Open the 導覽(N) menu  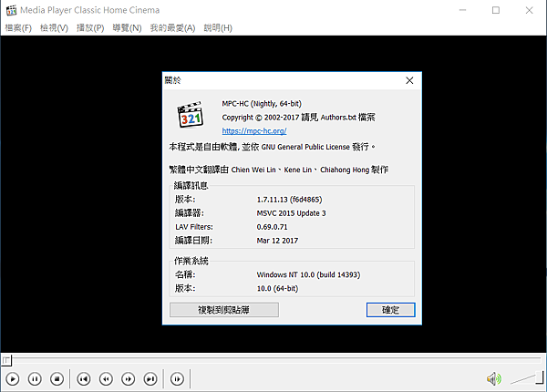click(127, 28)
